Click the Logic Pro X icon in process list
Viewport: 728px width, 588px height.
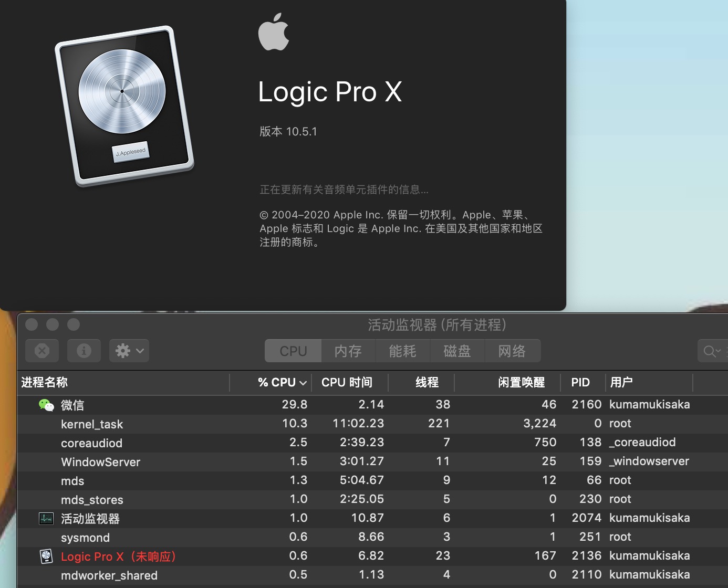click(x=46, y=556)
